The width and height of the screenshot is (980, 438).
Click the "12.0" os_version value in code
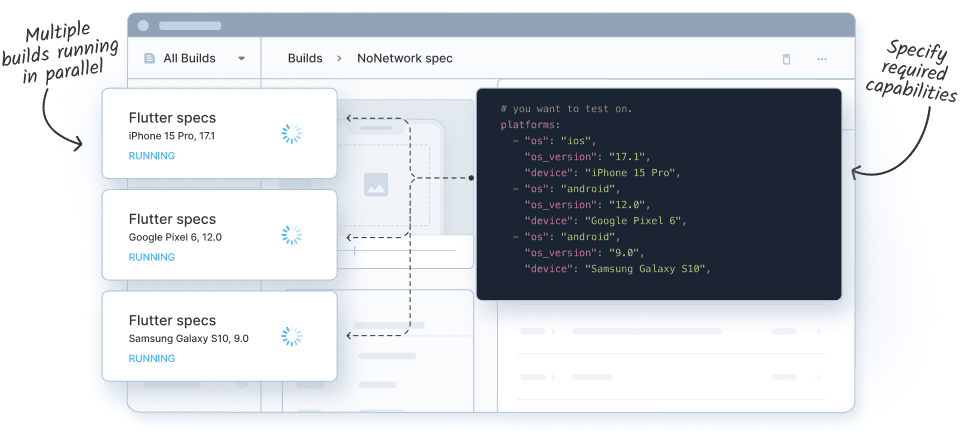627,205
